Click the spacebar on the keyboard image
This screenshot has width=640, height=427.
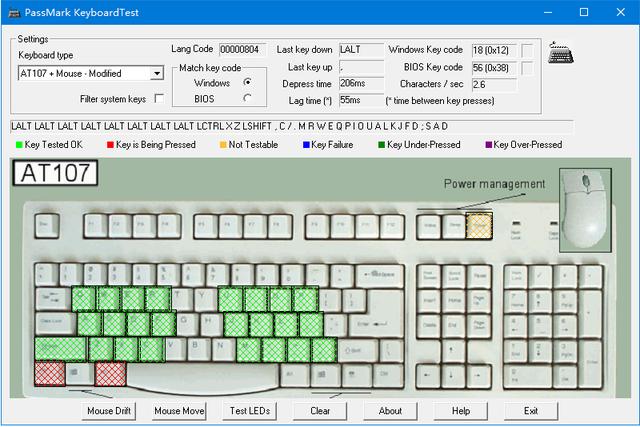(x=203, y=378)
